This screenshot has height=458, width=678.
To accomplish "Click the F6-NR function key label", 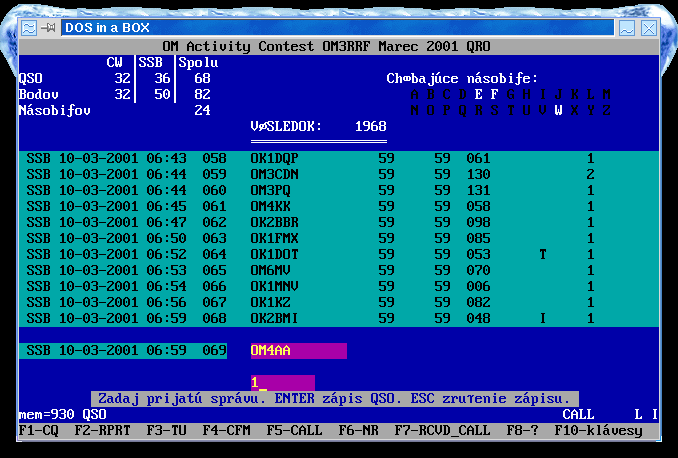I will (359, 430).
